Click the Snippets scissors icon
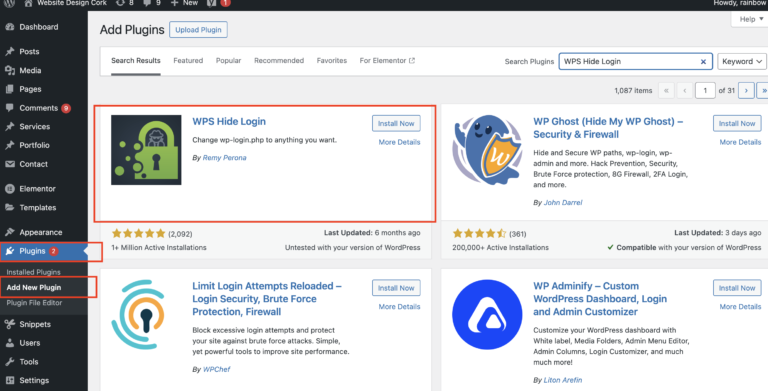768x391 pixels. point(10,324)
